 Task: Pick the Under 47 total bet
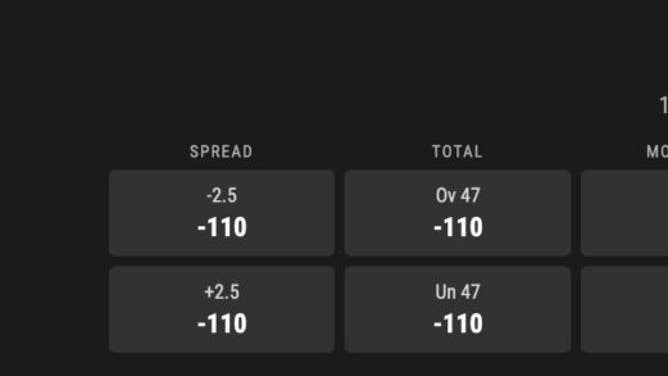click(x=458, y=310)
